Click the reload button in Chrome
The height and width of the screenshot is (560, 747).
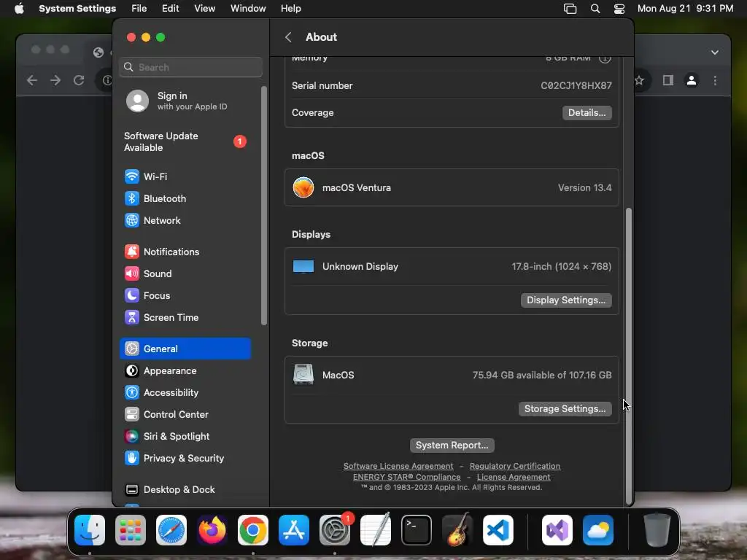(79, 80)
